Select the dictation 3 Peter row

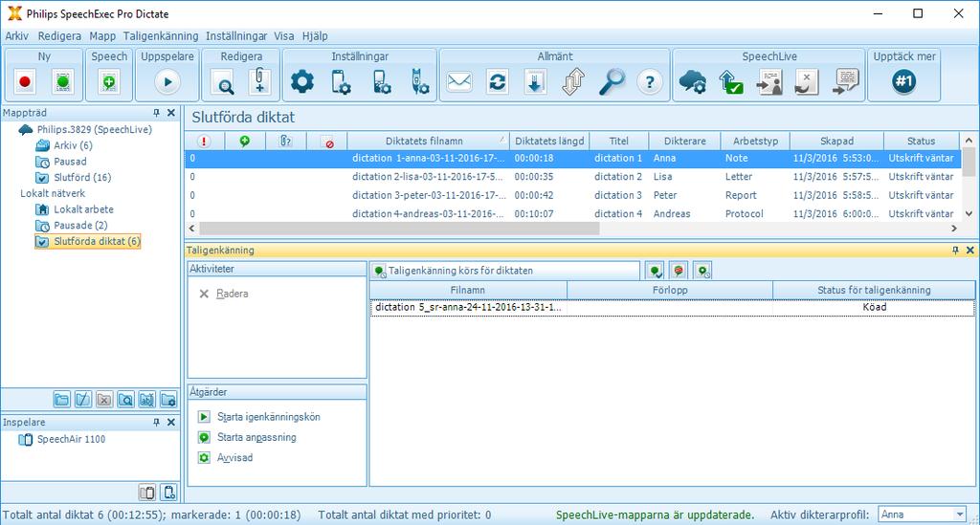pos(572,195)
